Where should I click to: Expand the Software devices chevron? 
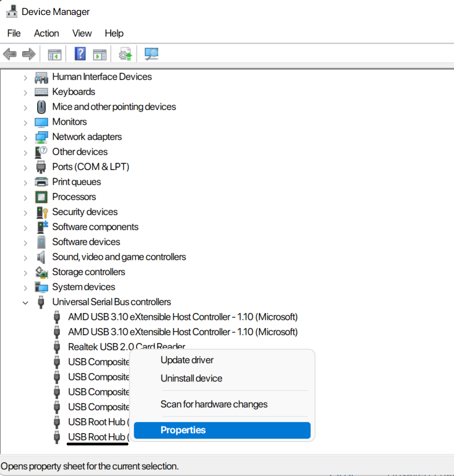25,243
